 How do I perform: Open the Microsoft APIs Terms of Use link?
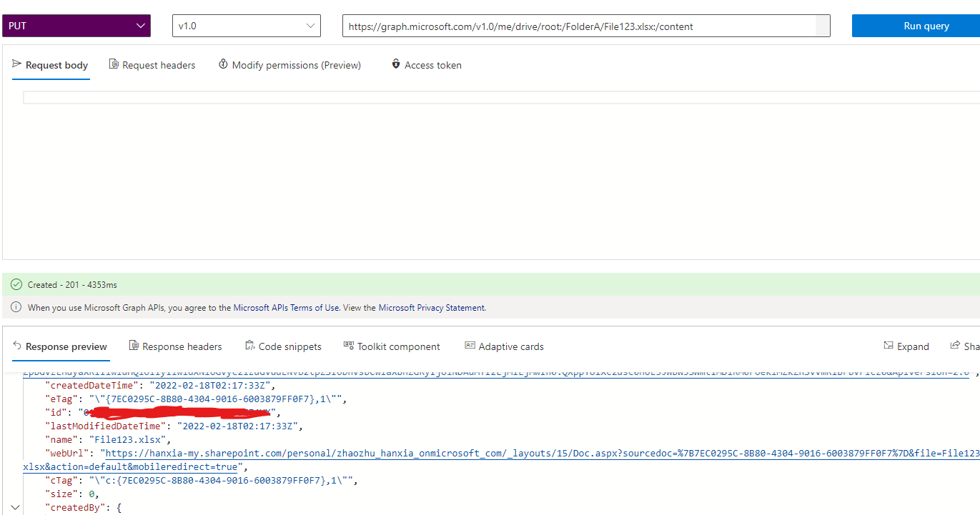pos(285,308)
